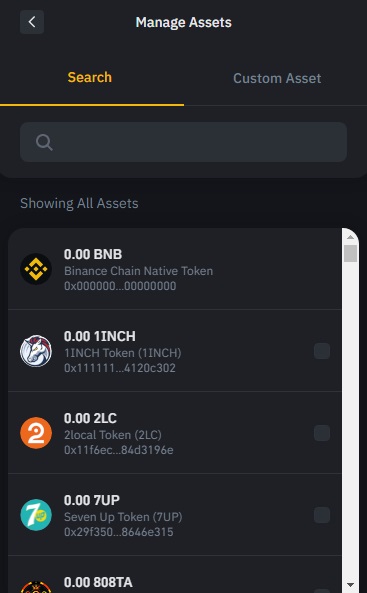The width and height of the screenshot is (367, 593).
Task: Switch to the Custom Asset tab
Action: 277,78
